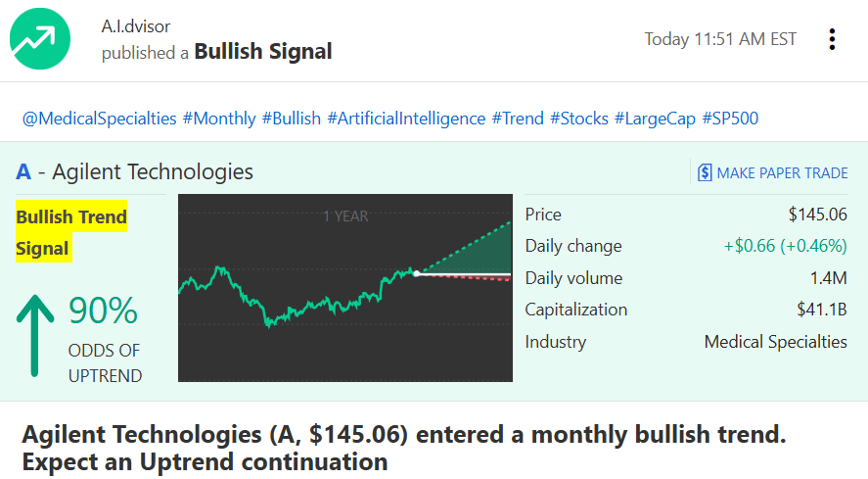Click the paper trade dollar icon
Viewport: 868px width, 479px height.
point(705,172)
